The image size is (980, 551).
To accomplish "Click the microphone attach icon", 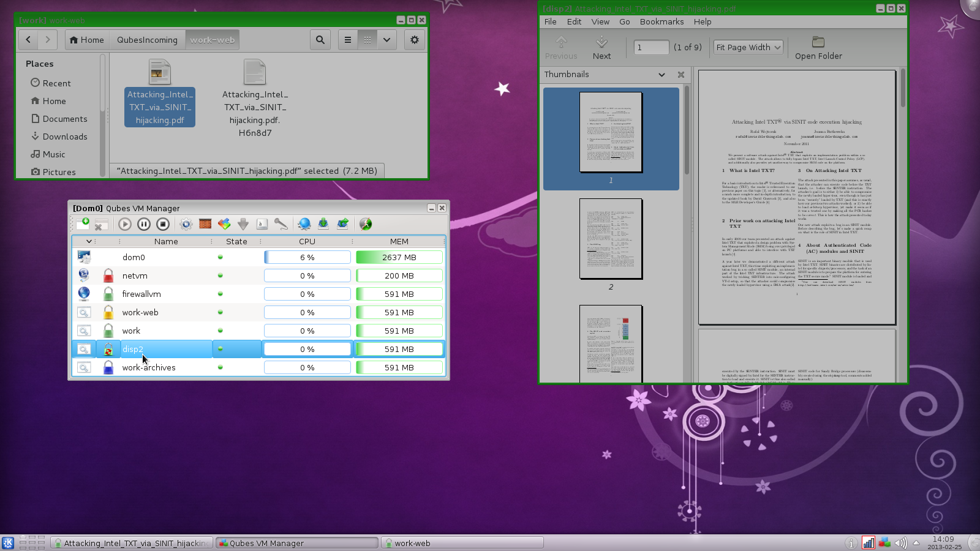I will [281, 224].
